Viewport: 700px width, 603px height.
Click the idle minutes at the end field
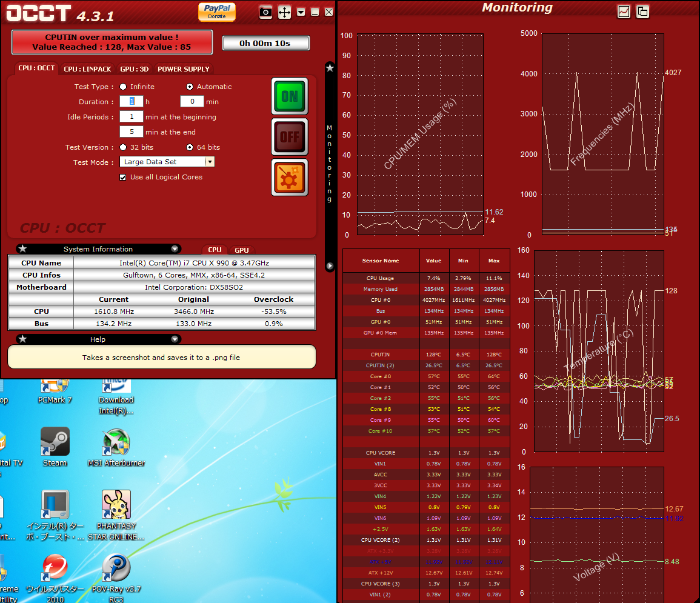(132, 132)
